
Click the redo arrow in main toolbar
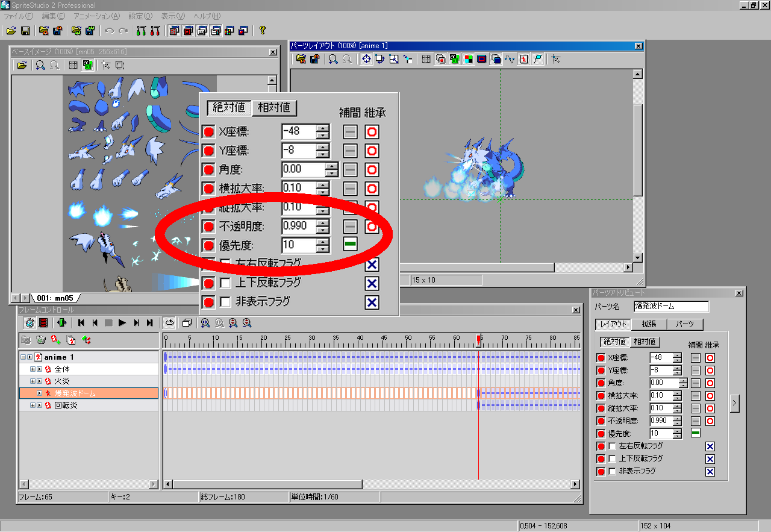point(123,30)
